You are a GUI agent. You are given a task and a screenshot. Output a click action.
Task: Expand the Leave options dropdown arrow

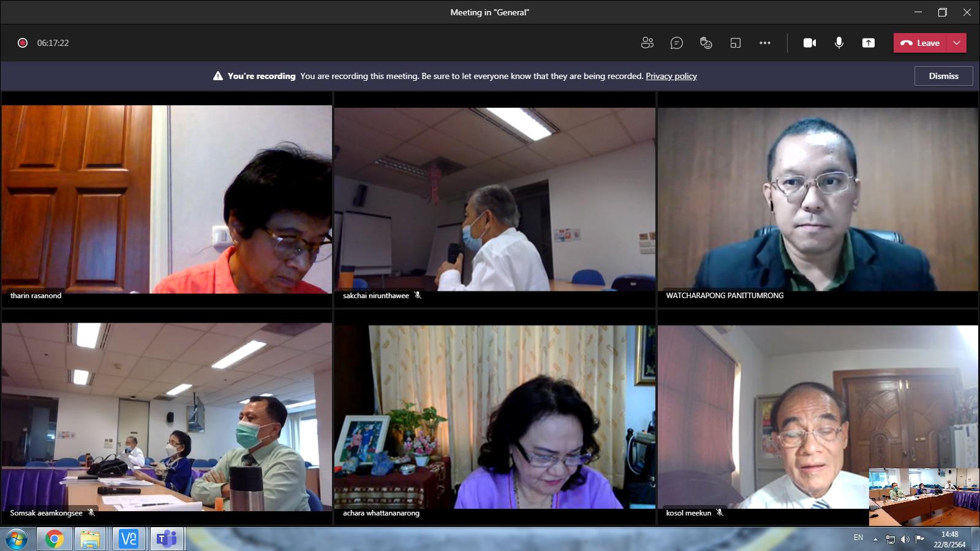coord(957,43)
